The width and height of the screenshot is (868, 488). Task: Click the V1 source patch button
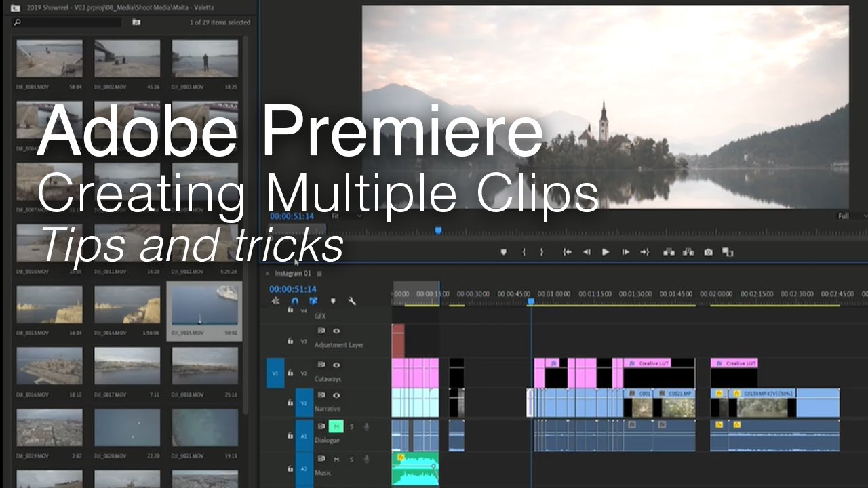point(275,373)
